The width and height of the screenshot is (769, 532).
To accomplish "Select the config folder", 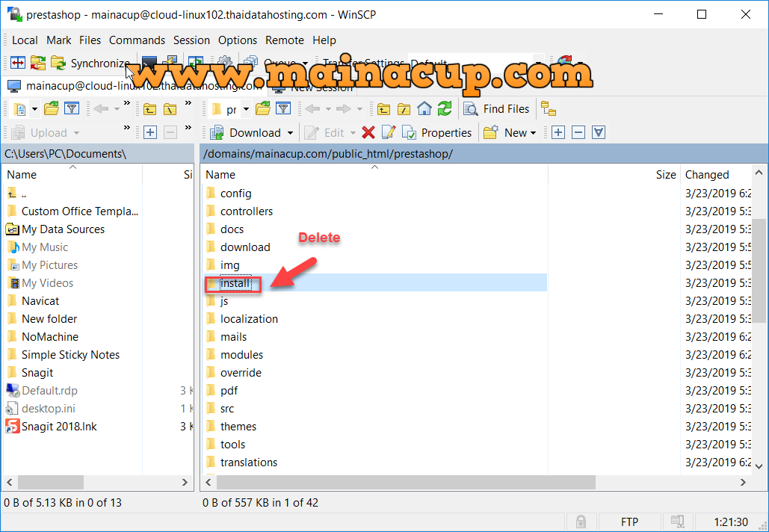I will click(235, 194).
